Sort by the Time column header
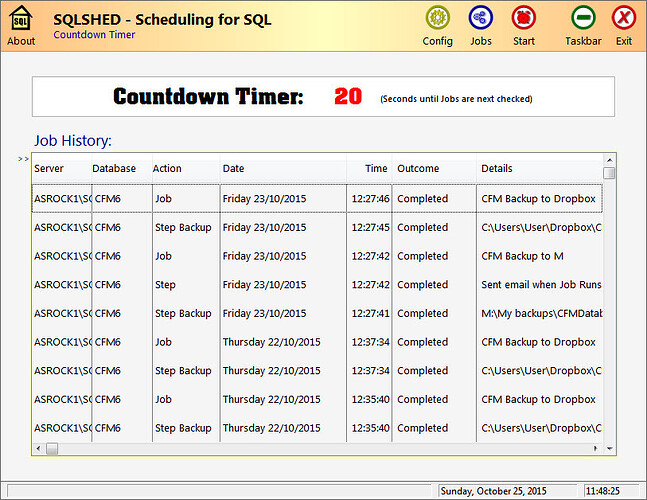647x500 pixels. point(370,169)
